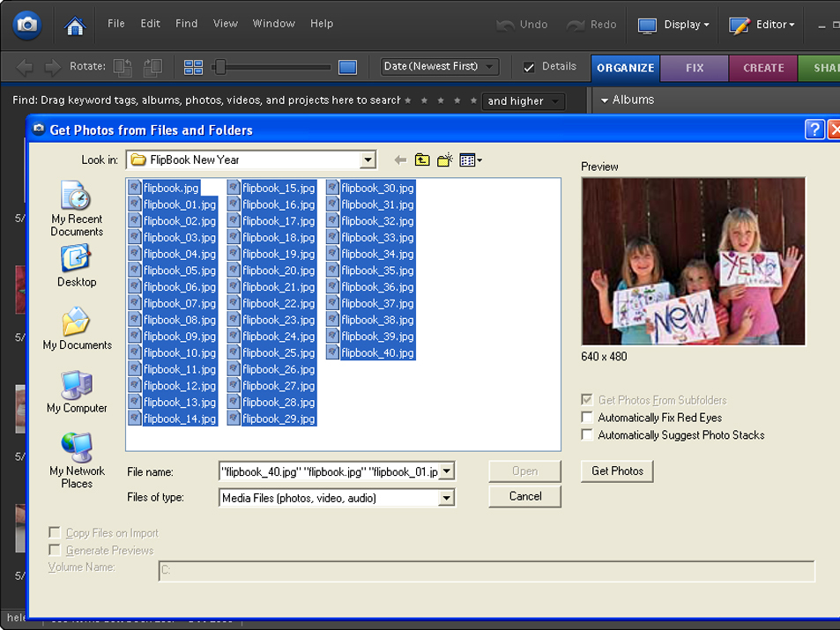Image resolution: width=840 pixels, height=630 pixels.
Task: Toggle Generate Previews checkbox
Action: [54, 550]
